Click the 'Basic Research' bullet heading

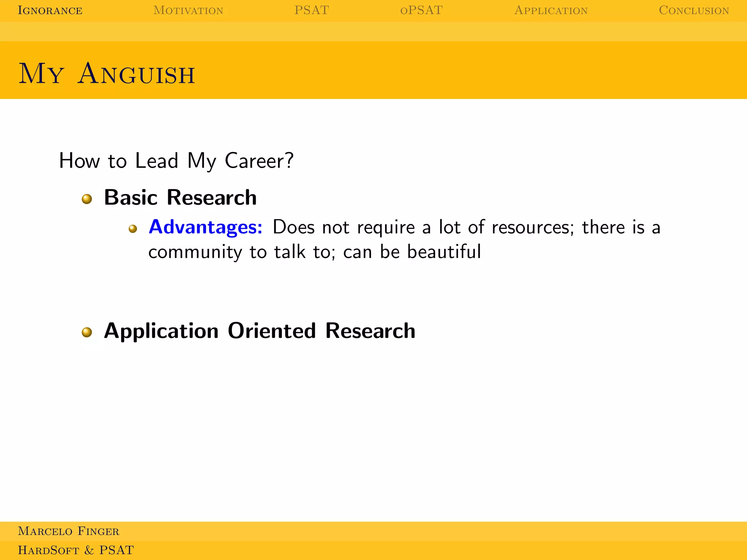(x=180, y=197)
